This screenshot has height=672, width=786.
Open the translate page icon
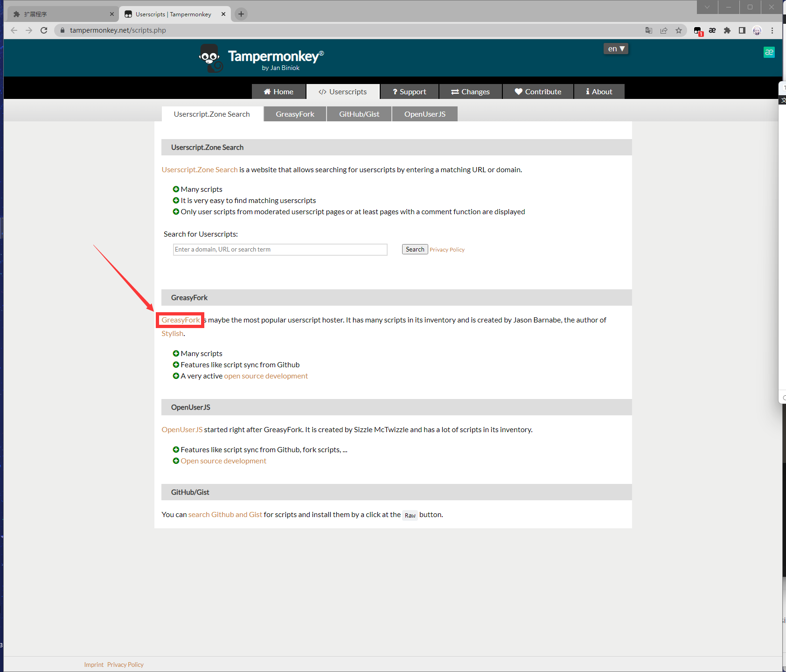[x=649, y=30]
